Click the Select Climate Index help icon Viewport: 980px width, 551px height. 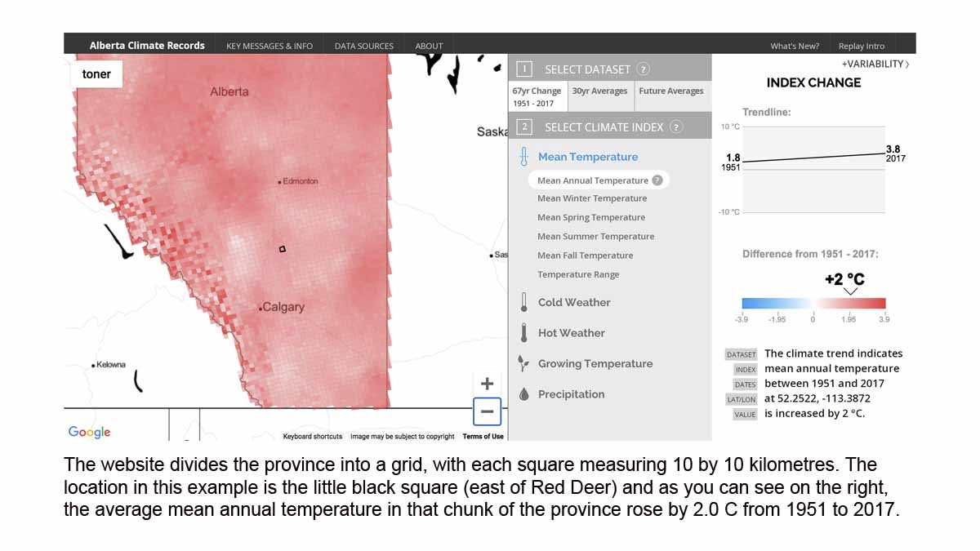tap(676, 127)
